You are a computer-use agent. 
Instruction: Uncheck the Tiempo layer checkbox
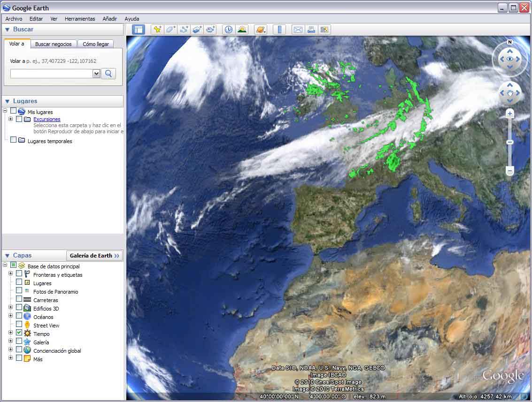pyautogui.click(x=19, y=333)
